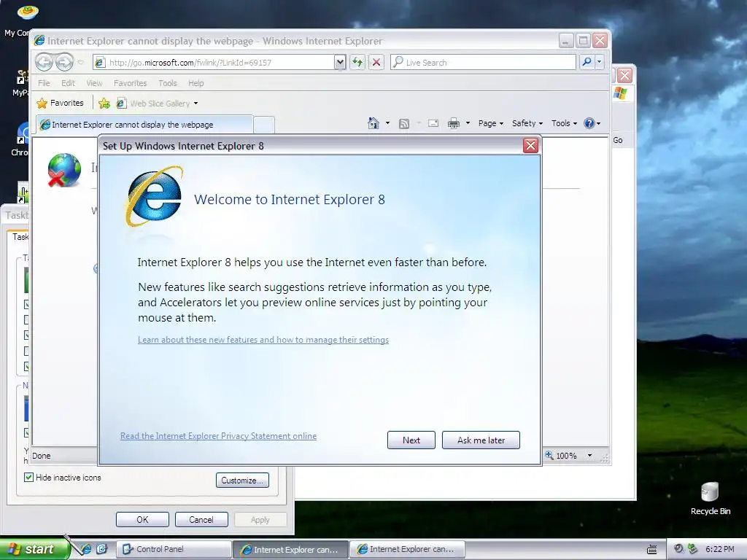Click the globe error icon on the page

tap(64, 170)
